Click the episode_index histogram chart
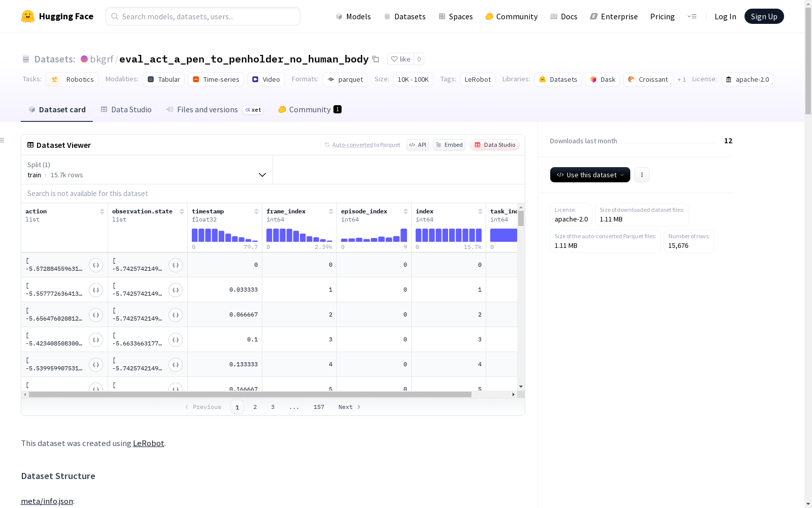This screenshot has width=812, height=508. click(374, 235)
